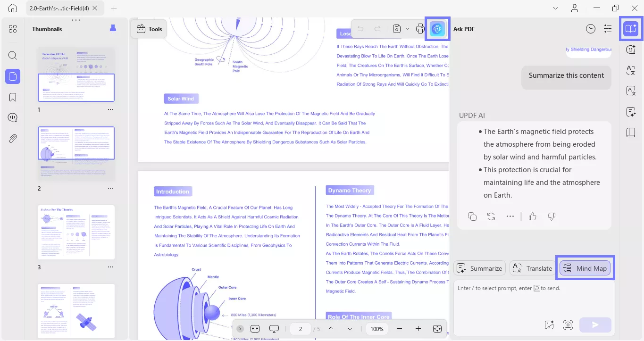Open the boxed A-character translate icon in right sidebar
The height and width of the screenshot is (341, 644).
tap(631, 91)
